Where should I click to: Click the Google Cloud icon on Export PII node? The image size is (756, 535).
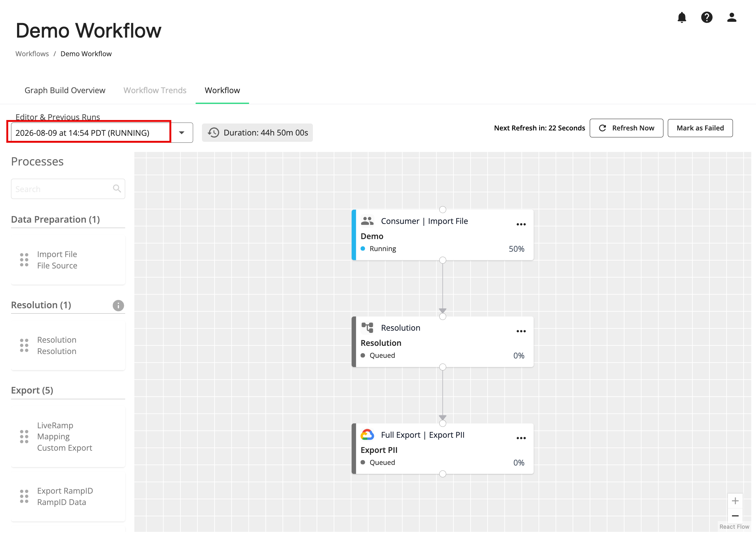tap(367, 435)
